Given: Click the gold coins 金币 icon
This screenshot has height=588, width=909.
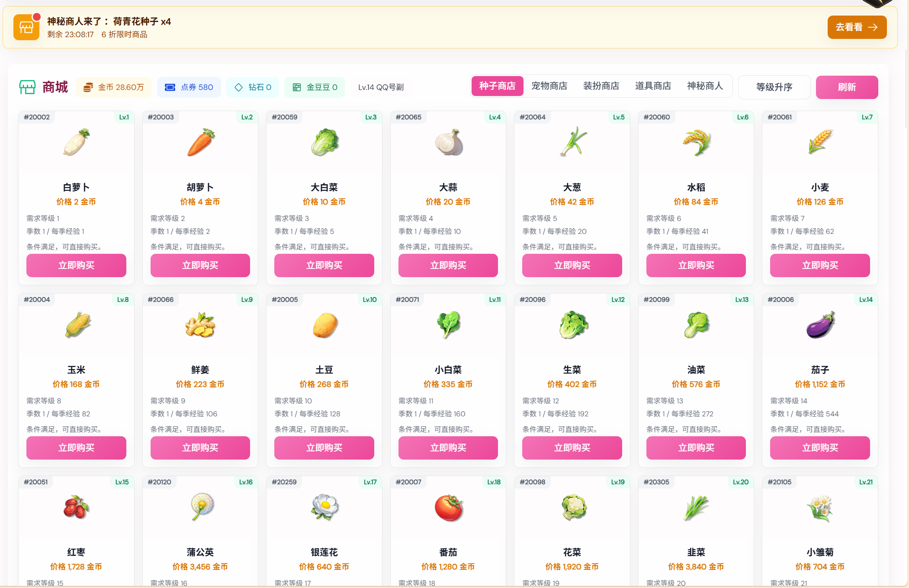Looking at the screenshot, I should click(88, 87).
